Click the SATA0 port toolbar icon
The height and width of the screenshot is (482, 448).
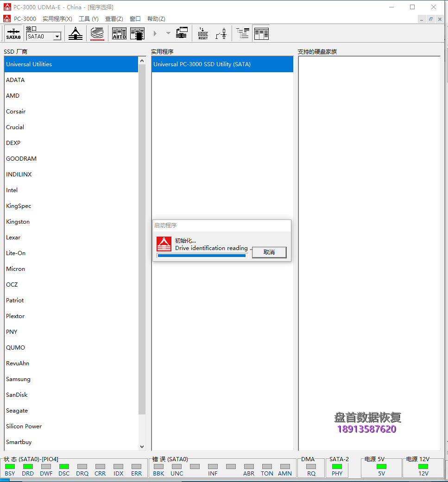click(13, 33)
